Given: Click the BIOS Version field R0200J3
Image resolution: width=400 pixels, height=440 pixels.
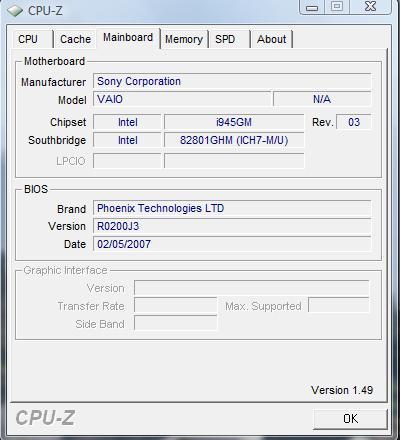Looking at the screenshot, I should tap(232, 226).
